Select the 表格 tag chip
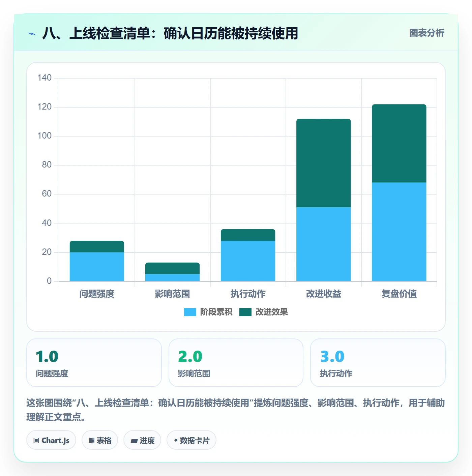Screen dimensions: 472x476 click(x=100, y=440)
